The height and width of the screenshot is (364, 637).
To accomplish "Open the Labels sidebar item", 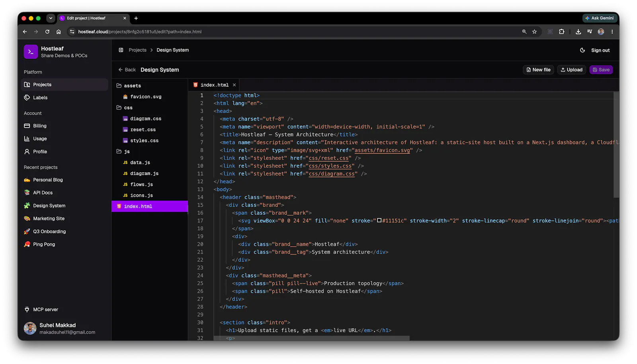I will coord(64,97).
